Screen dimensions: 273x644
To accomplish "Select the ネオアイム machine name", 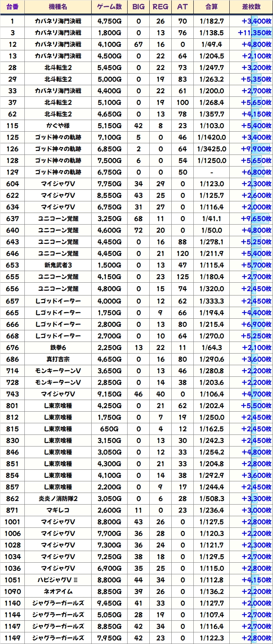I will pos(58,592).
